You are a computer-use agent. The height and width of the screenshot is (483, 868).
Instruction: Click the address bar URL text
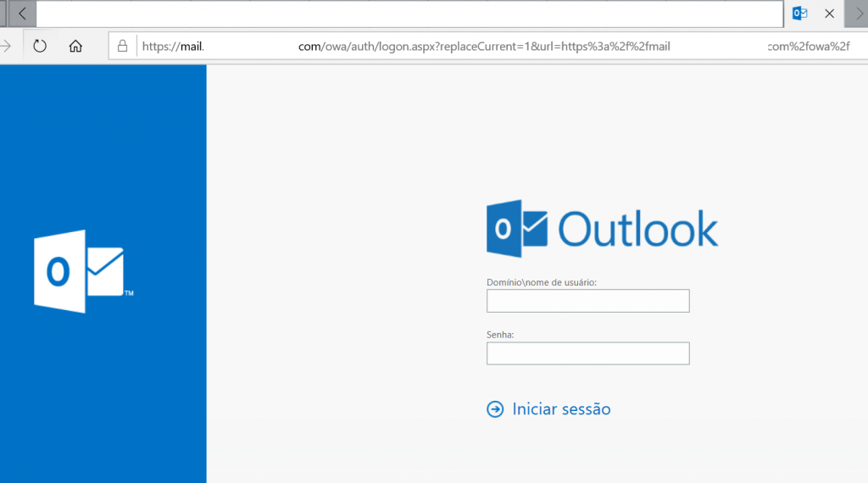click(x=495, y=46)
